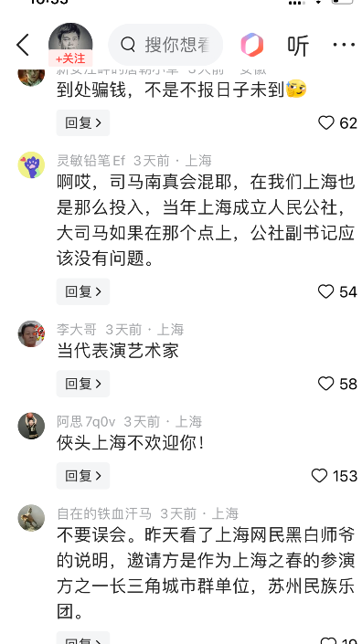Image resolution: width=362 pixels, height=644 pixels.
Task: Reply to 阿思7q0v's comment
Action: tap(83, 476)
